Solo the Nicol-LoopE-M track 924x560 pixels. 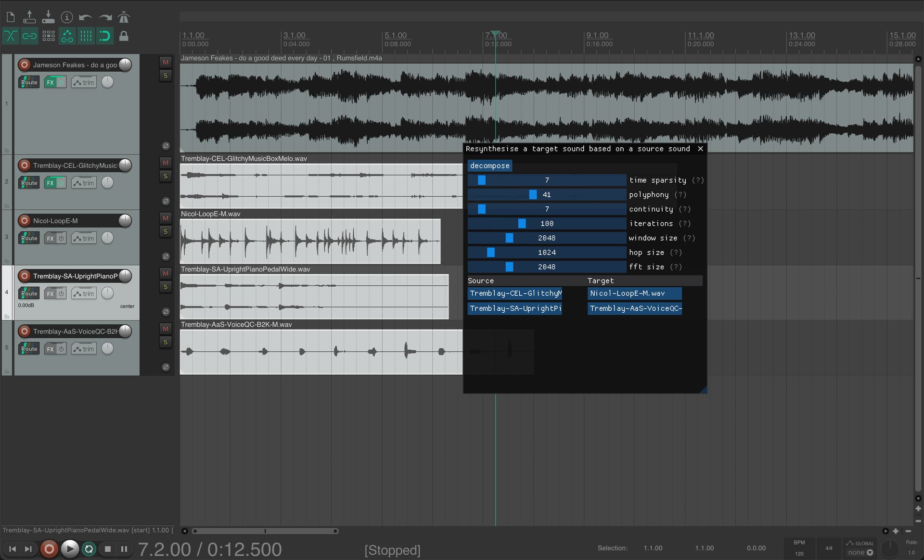(x=166, y=231)
